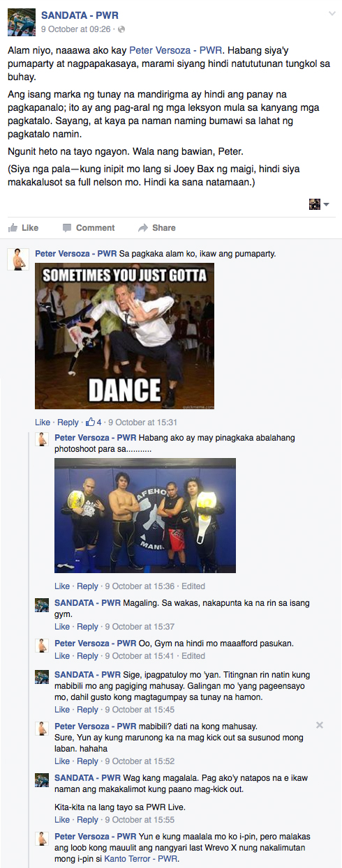
Task: Click Peter Versoza avatar on the first comment
Action: pos(19,259)
